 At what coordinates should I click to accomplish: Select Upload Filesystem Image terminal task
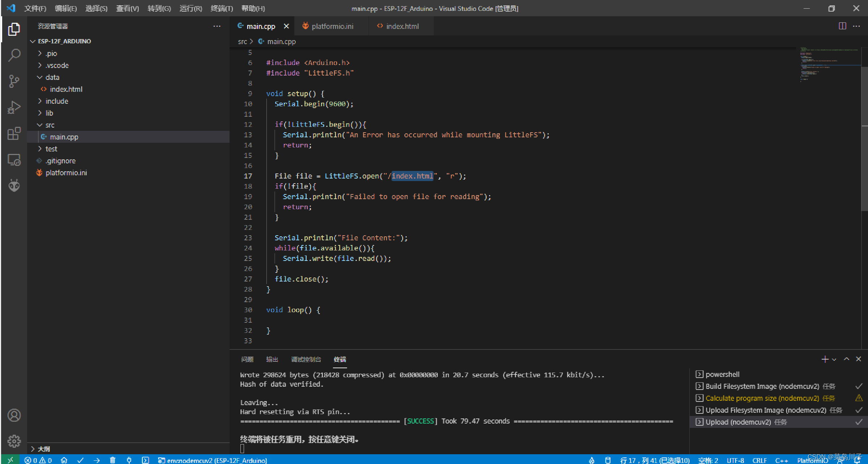(765, 410)
